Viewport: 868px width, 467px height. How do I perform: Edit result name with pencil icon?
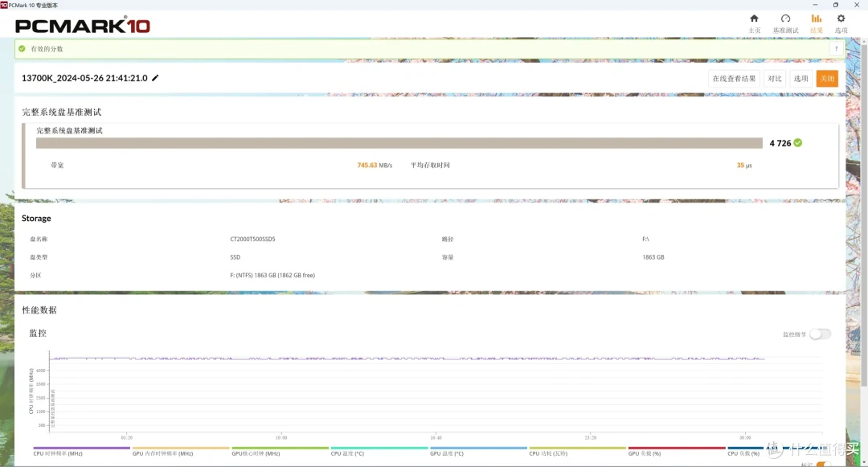click(156, 78)
